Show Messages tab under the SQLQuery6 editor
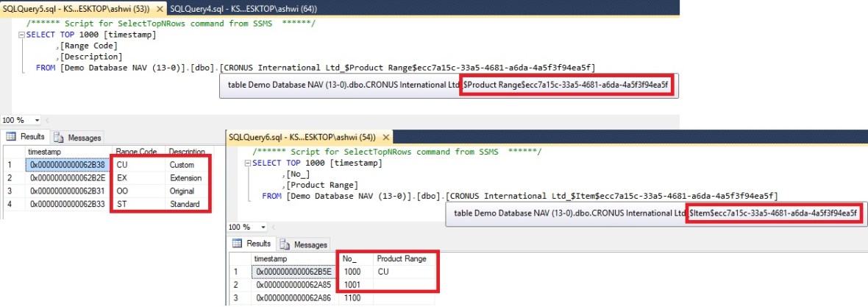Viewport: 868px width, 307px height. [x=306, y=244]
